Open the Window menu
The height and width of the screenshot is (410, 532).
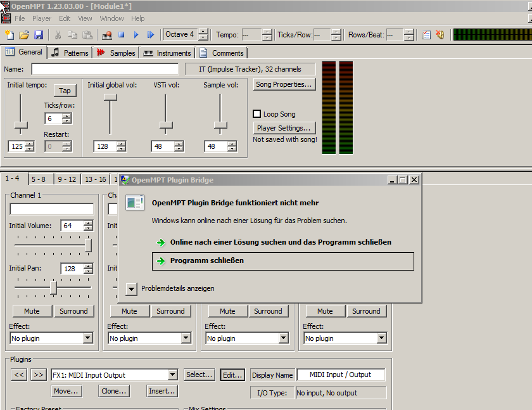(111, 18)
